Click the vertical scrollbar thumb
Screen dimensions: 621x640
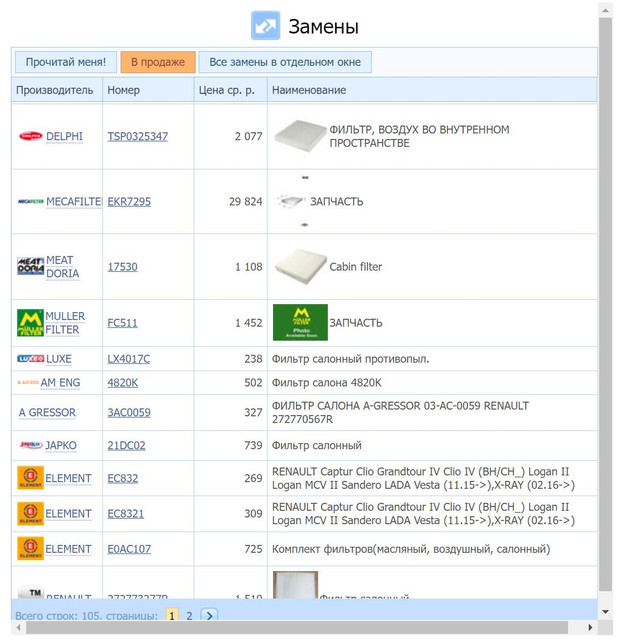point(605,304)
